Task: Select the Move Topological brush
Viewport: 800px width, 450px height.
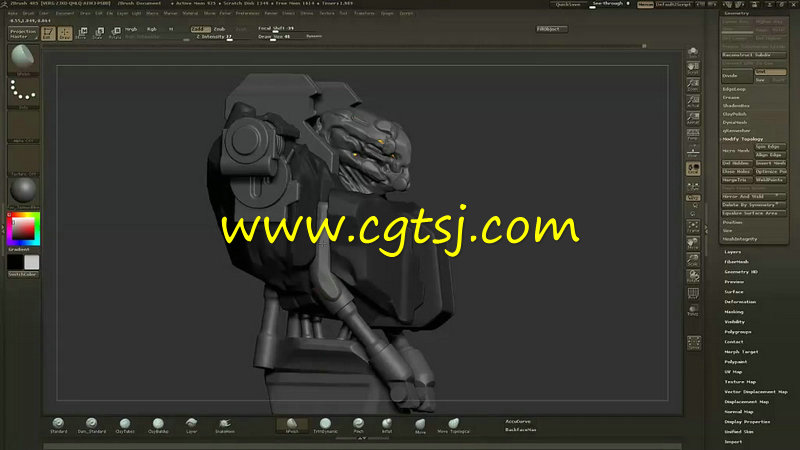Action: pyautogui.click(x=454, y=426)
